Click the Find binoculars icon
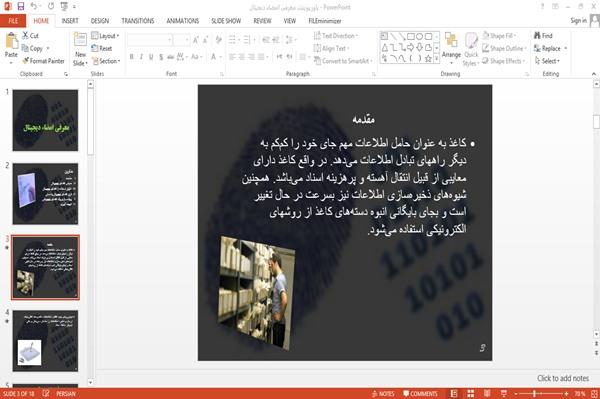Image resolution: width=600 pixels, height=399 pixels. pos(537,36)
